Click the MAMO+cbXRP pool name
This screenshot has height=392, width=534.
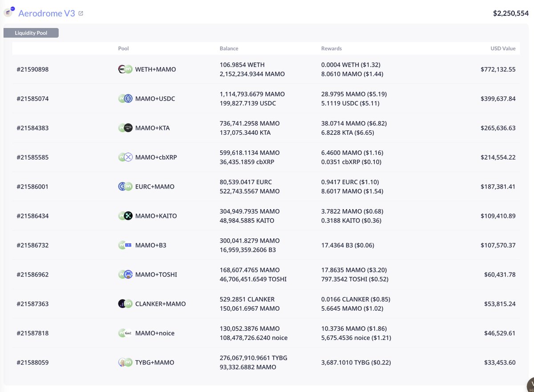[156, 157]
